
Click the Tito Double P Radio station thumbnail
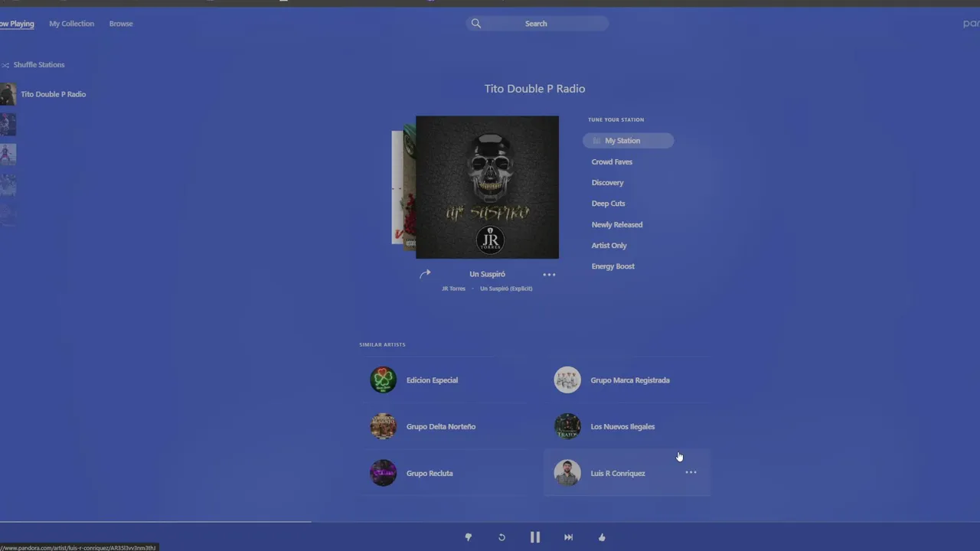[8, 94]
